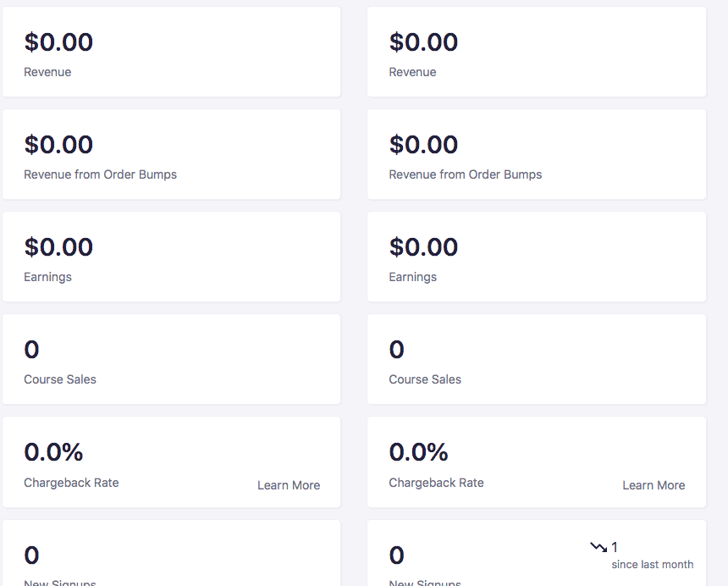Select the right Earnings card
The image size is (728, 586).
tap(537, 257)
